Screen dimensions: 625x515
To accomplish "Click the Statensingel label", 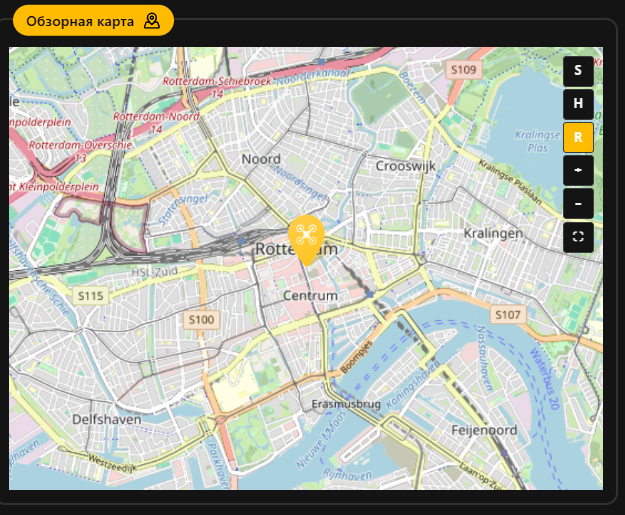I will pos(183,210).
